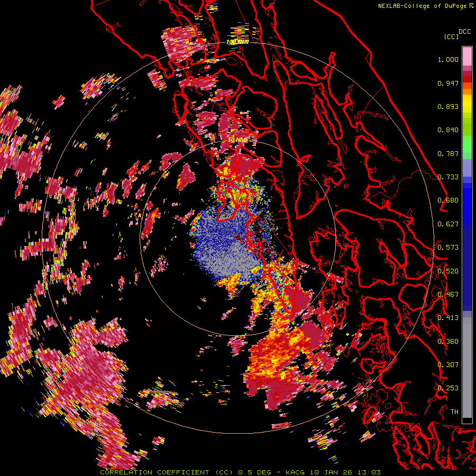Select the 0.253 scale value
The image size is (476, 476).
click(x=448, y=388)
